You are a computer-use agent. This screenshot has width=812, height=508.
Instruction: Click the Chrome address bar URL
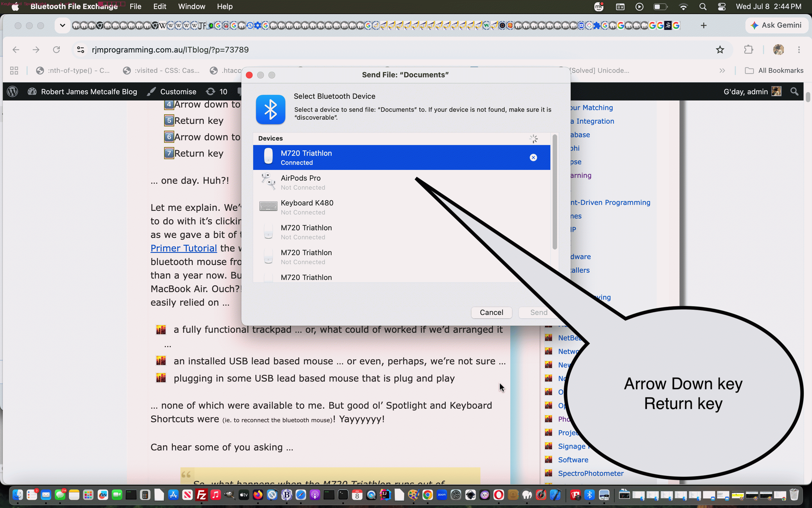click(x=170, y=50)
